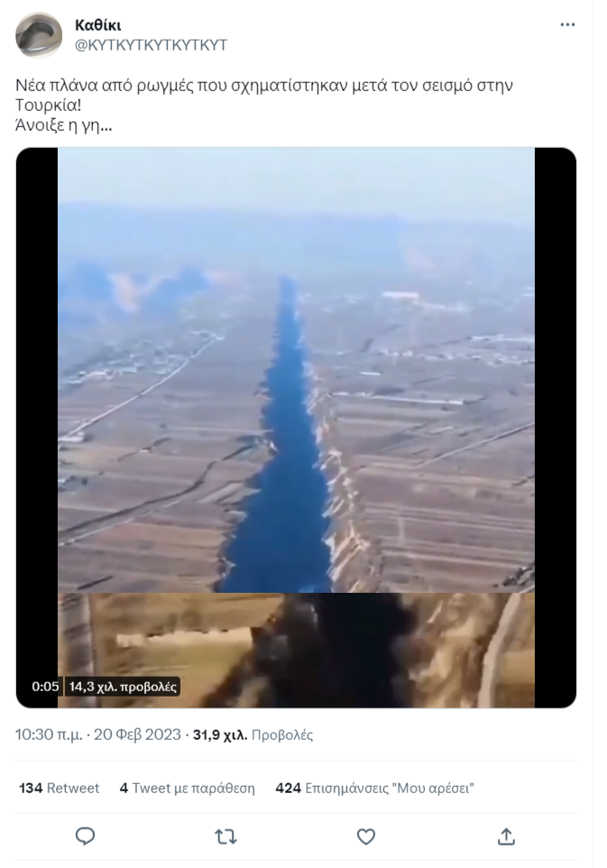
Task: Click the black letterbox bar right of video
Action: pos(556,428)
